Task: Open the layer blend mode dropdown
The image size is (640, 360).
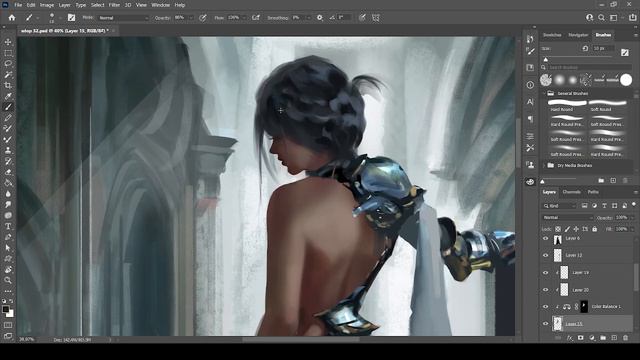Action: point(567,218)
